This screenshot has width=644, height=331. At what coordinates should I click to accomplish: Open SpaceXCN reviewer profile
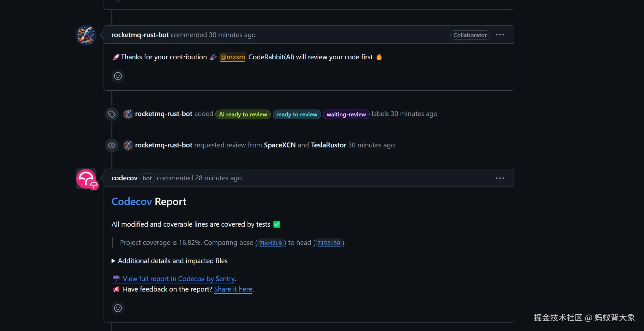[x=280, y=145]
